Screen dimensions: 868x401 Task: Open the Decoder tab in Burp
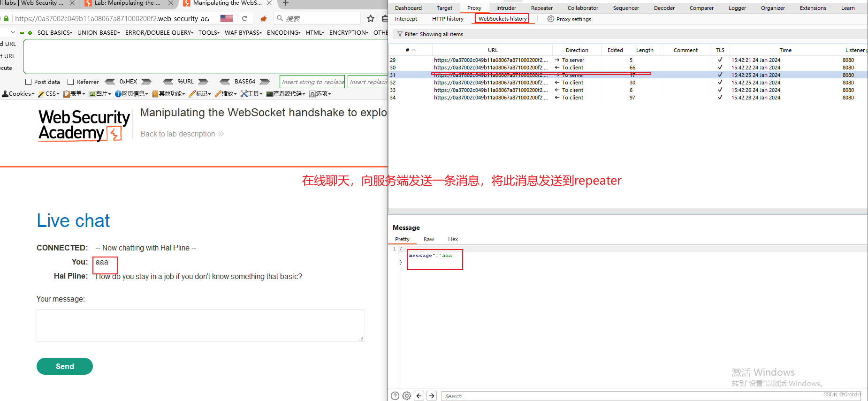664,8
